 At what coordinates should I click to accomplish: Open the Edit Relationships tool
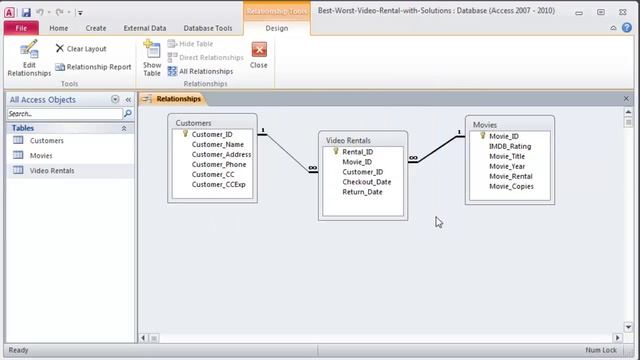pyautogui.click(x=29, y=58)
